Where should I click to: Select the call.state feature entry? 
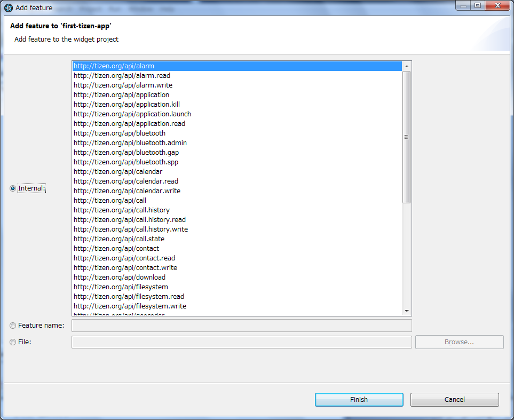238,239
